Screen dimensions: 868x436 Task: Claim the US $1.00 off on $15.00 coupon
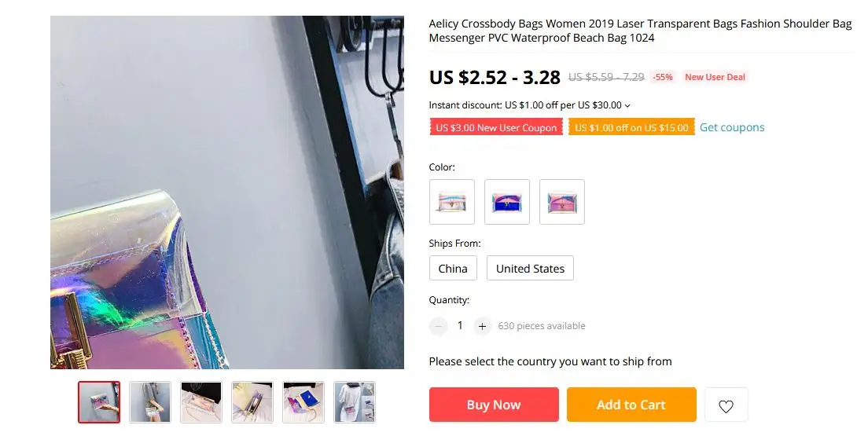click(x=631, y=127)
